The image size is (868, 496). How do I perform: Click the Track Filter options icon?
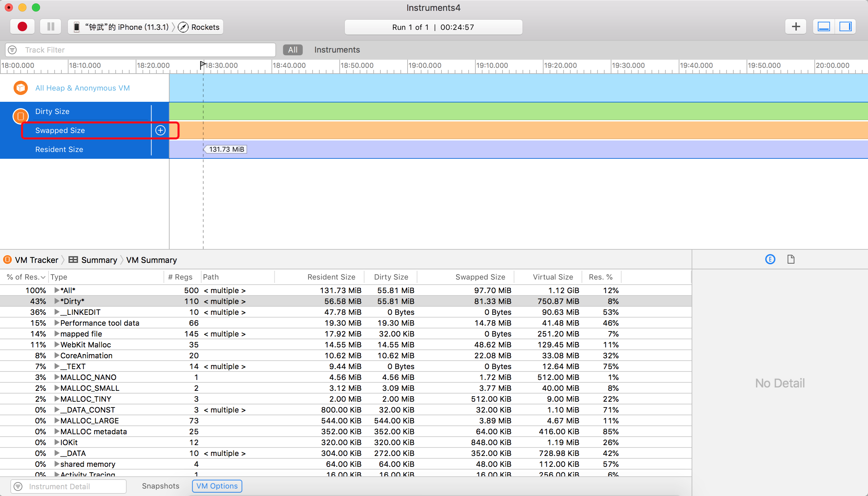click(x=13, y=50)
